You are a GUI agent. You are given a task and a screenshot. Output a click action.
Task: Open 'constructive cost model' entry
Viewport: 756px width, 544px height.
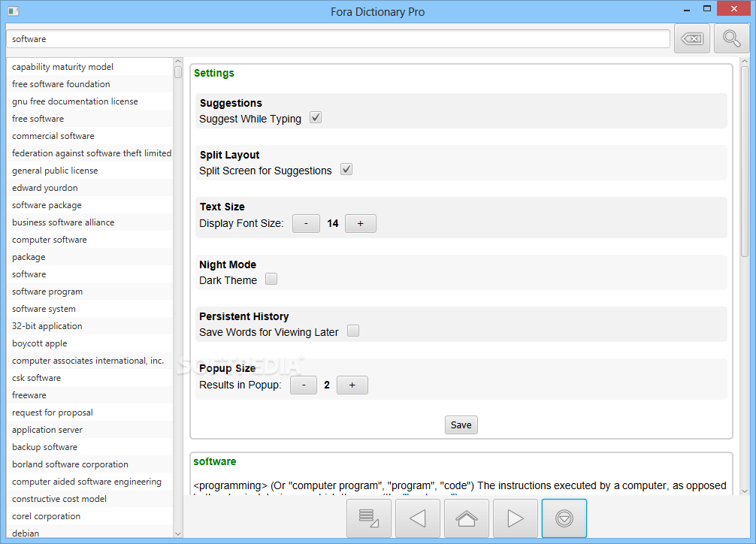click(89, 499)
